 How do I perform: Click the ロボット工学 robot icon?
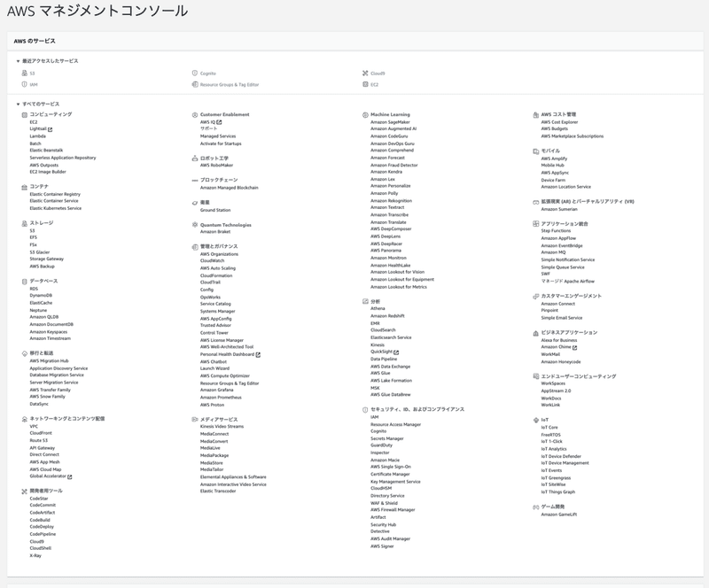point(195,159)
